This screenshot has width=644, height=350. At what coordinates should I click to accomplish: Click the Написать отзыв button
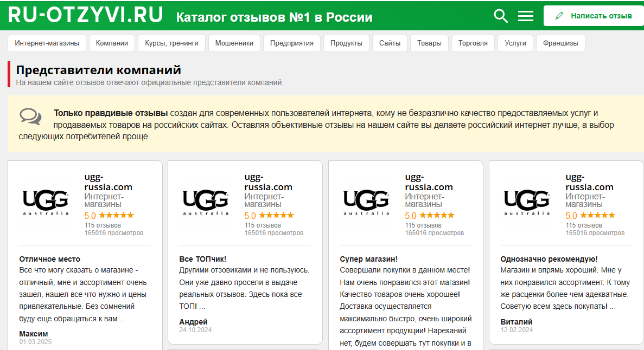click(594, 16)
